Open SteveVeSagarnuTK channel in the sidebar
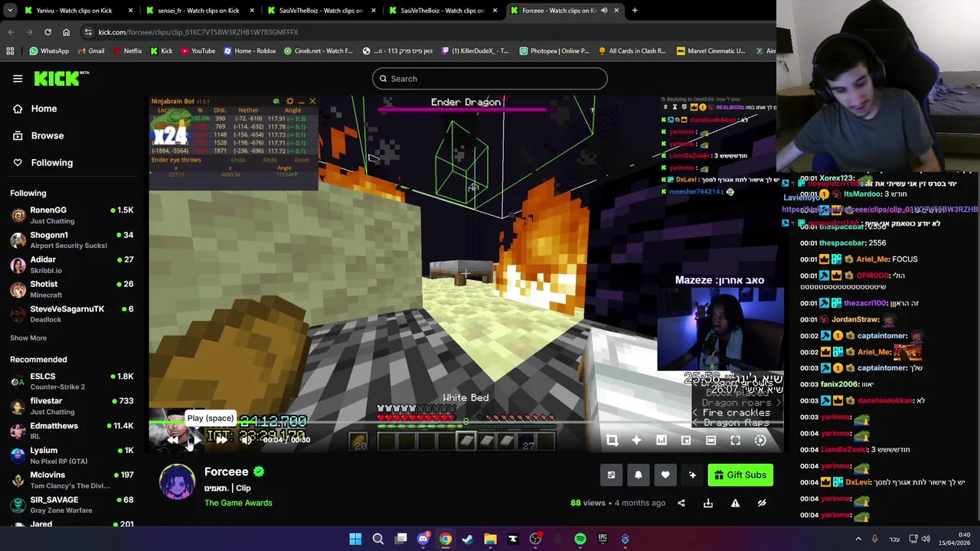 [72, 314]
